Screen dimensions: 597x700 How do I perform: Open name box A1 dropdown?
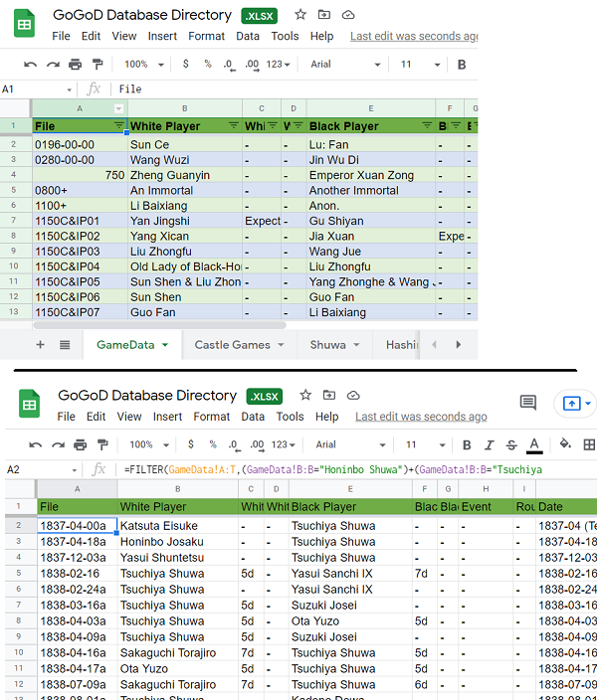[x=70, y=89]
